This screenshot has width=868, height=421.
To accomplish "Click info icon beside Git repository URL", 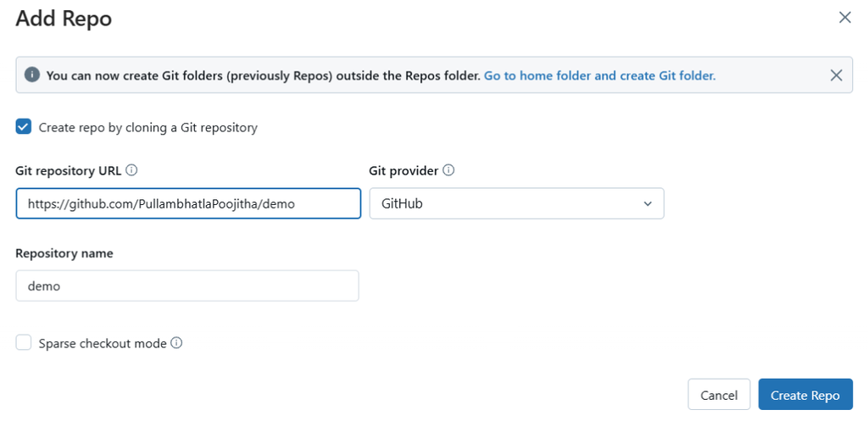I will tap(131, 170).
